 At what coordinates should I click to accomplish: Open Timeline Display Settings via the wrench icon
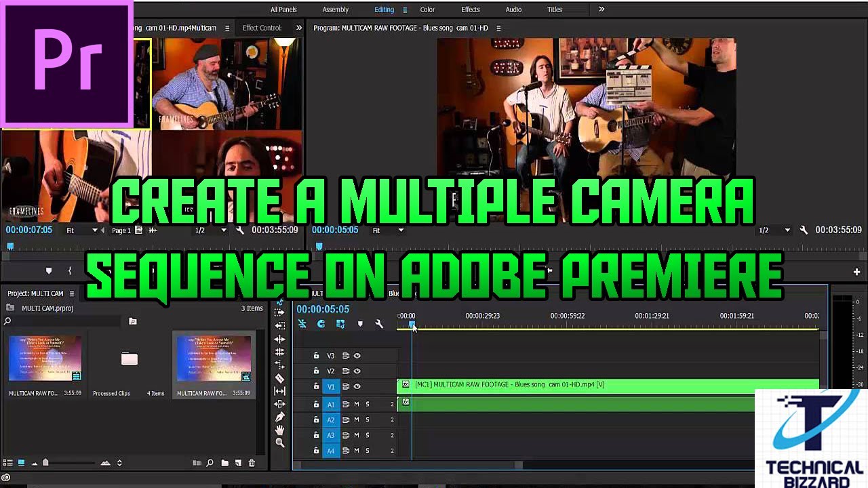click(380, 324)
